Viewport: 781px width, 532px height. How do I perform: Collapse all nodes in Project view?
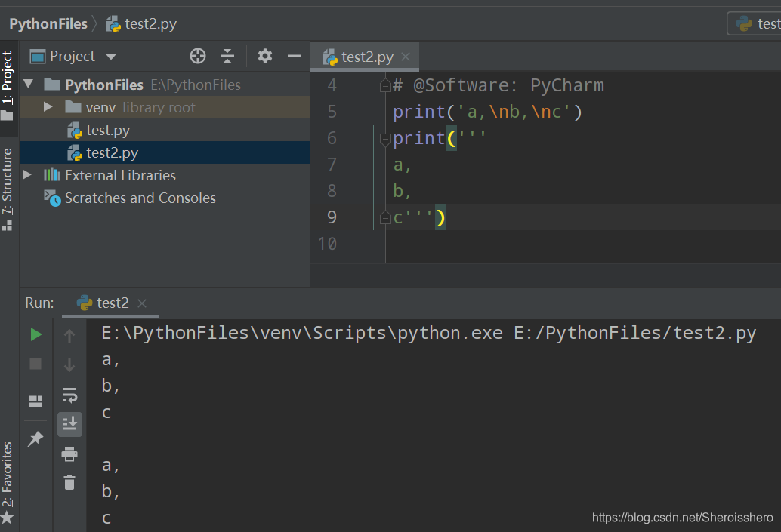227,56
